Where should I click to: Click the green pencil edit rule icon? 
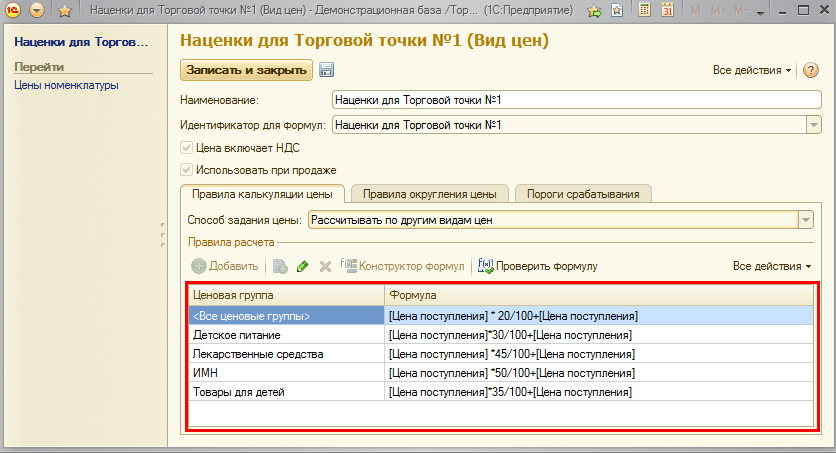click(x=302, y=266)
